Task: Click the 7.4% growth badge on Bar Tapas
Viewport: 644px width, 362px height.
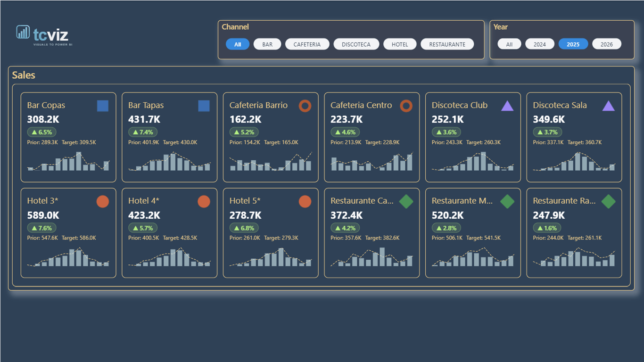Action: pyautogui.click(x=143, y=132)
